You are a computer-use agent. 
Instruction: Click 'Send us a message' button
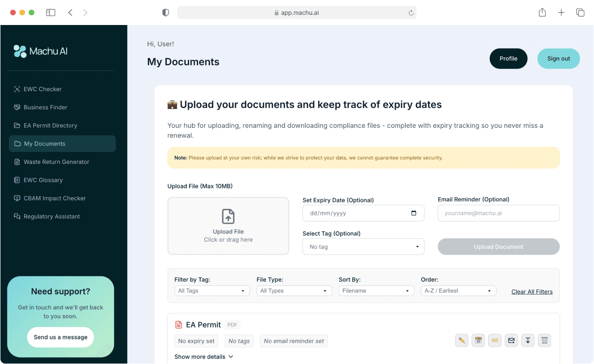pyautogui.click(x=60, y=337)
